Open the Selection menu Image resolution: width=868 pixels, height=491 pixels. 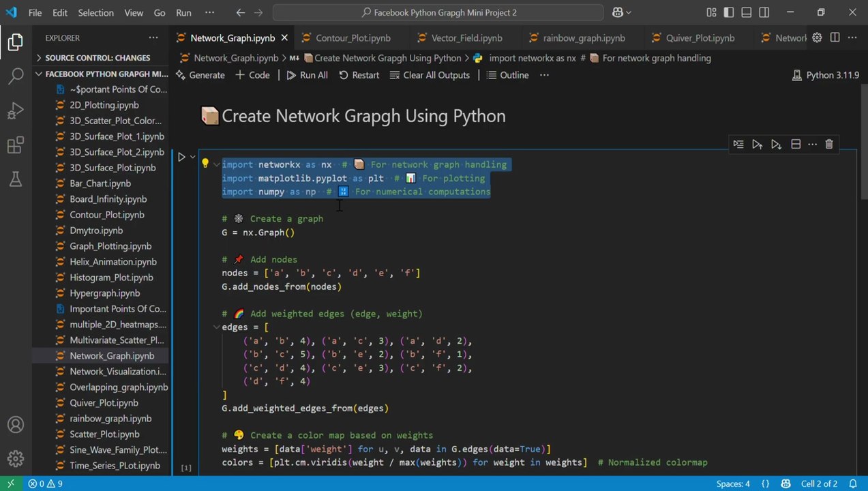coord(95,12)
